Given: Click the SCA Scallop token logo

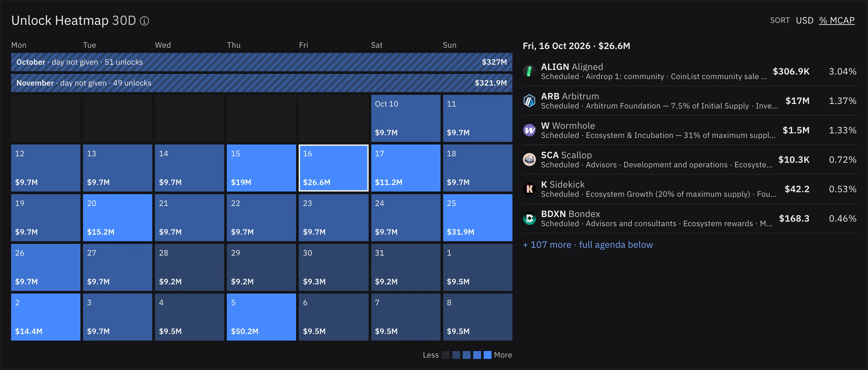Looking at the screenshot, I should 529,160.
